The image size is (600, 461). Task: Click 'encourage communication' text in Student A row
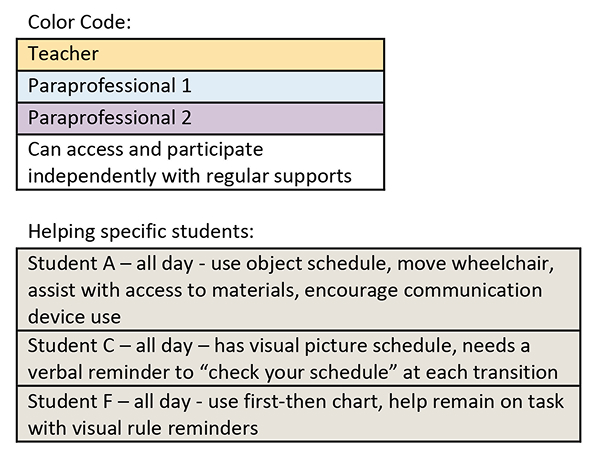(423, 290)
